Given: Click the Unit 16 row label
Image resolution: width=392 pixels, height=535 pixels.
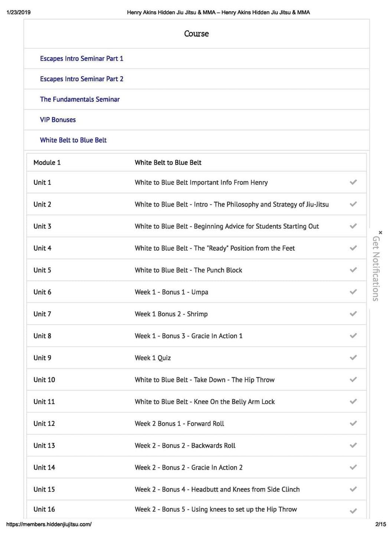Looking at the screenshot, I should (44, 509).
